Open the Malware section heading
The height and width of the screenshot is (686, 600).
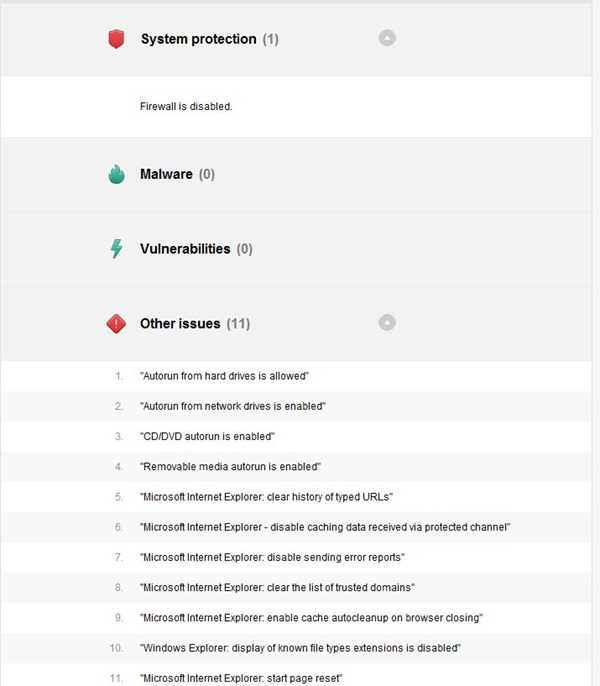coord(166,174)
